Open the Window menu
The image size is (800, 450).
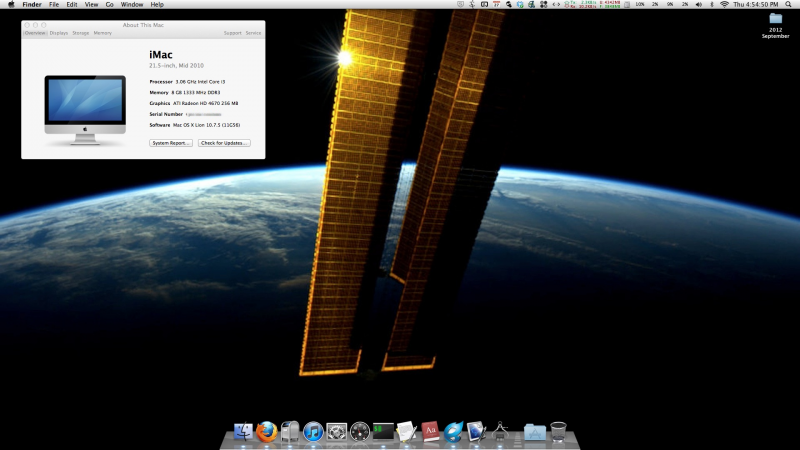(x=132, y=4)
